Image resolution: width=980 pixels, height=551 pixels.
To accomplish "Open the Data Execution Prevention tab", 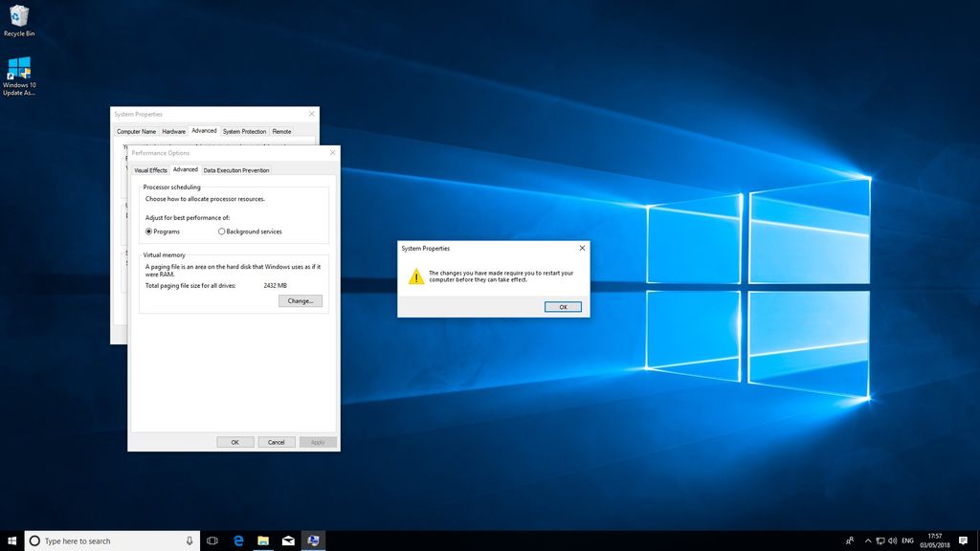I will point(235,169).
